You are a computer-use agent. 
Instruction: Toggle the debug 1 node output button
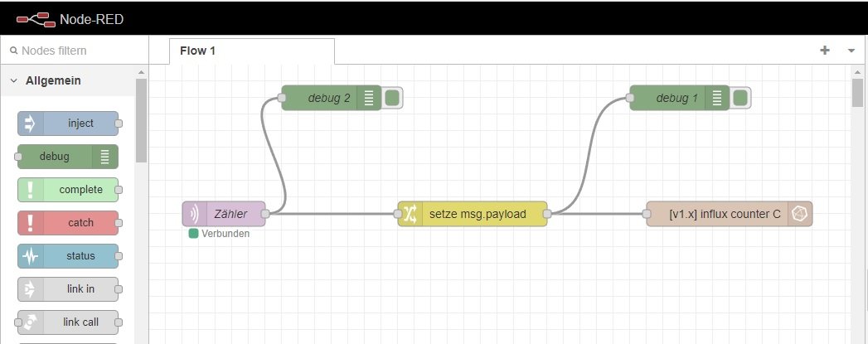tap(741, 98)
